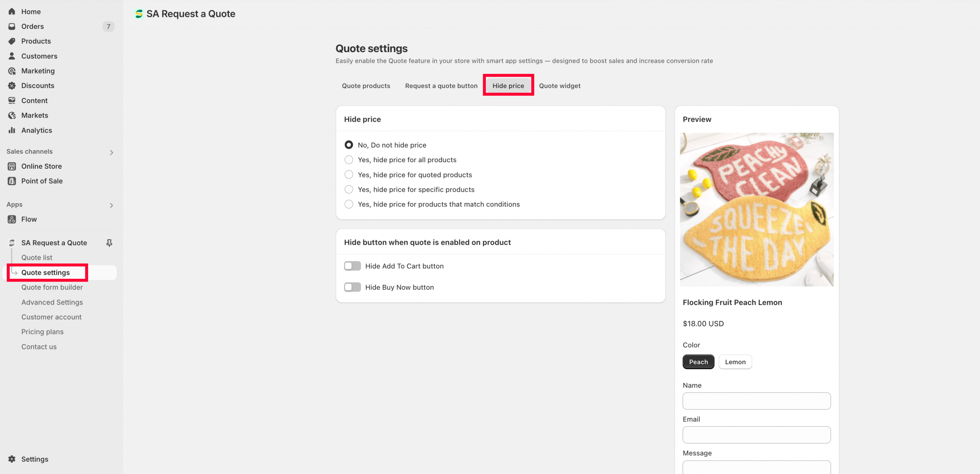980x474 pixels.
Task: Open Orders via its inbox icon
Action: pos(12,26)
